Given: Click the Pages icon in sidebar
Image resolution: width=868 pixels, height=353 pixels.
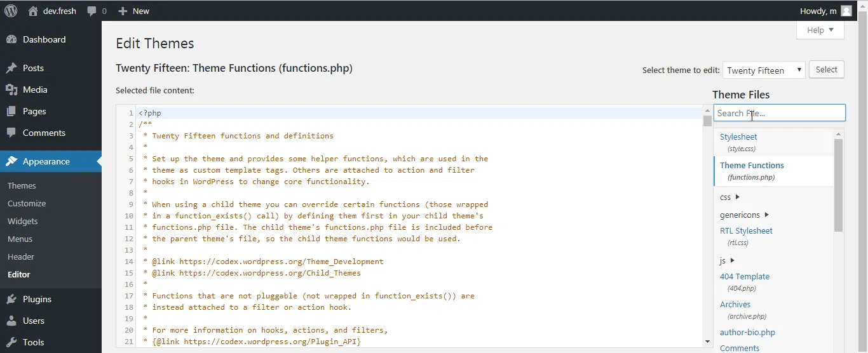Looking at the screenshot, I should (x=11, y=111).
